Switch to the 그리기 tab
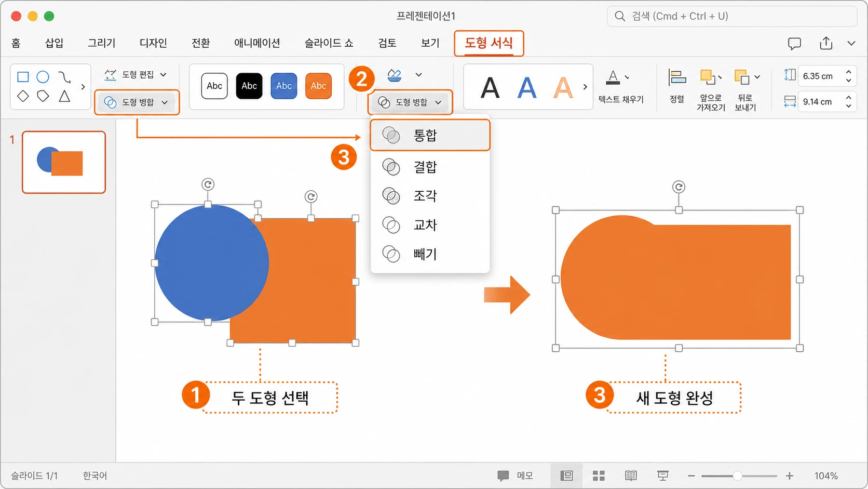This screenshot has height=489, width=868. click(x=101, y=43)
